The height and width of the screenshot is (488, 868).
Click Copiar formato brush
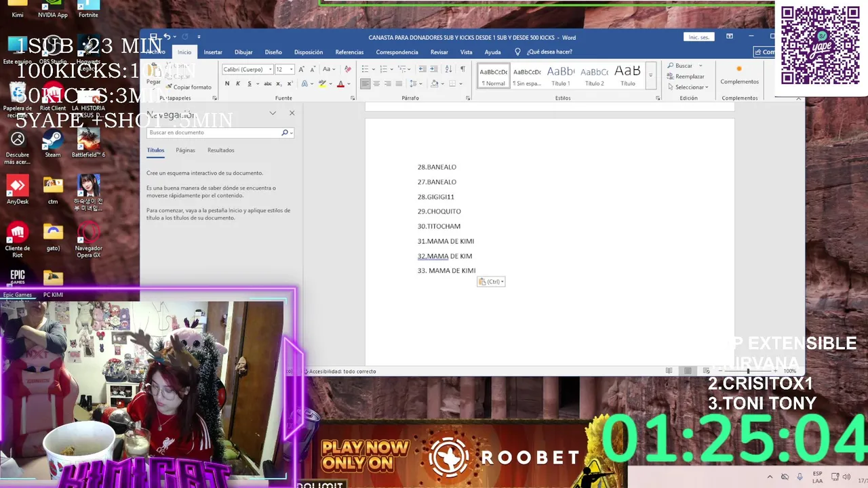[189, 87]
